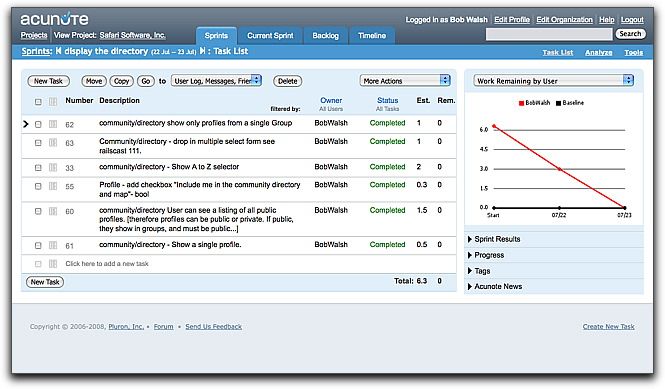Click the Logout link

632,20
